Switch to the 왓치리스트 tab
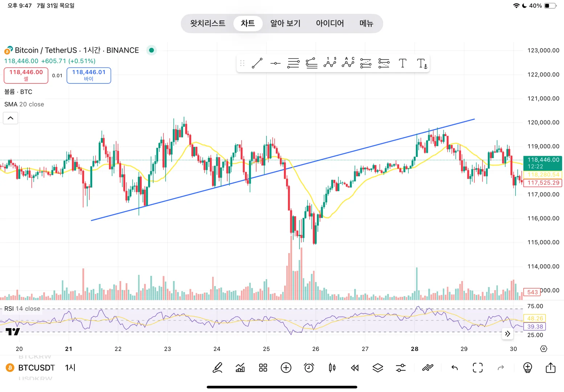Image resolution: width=564 pixels, height=392 pixels. tap(208, 24)
